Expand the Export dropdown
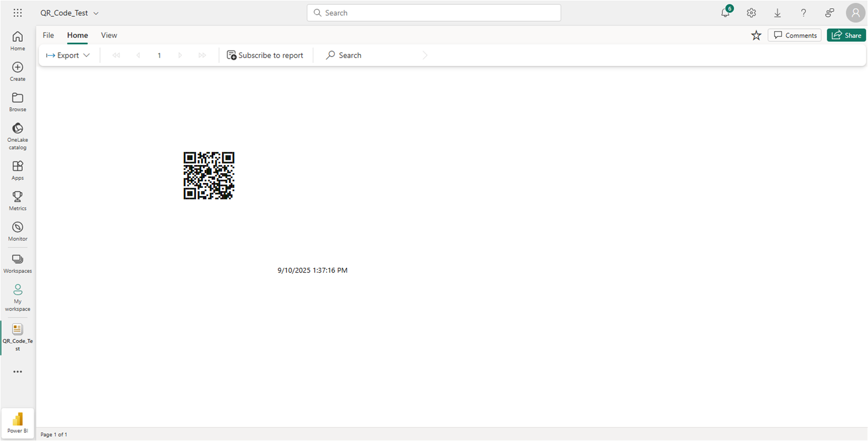 click(x=68, y=55)
